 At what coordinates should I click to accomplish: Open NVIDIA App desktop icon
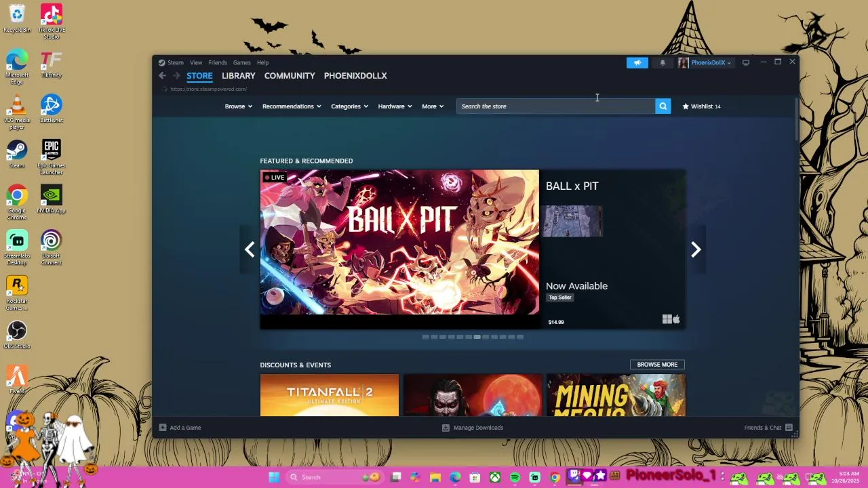pos(52,199)
